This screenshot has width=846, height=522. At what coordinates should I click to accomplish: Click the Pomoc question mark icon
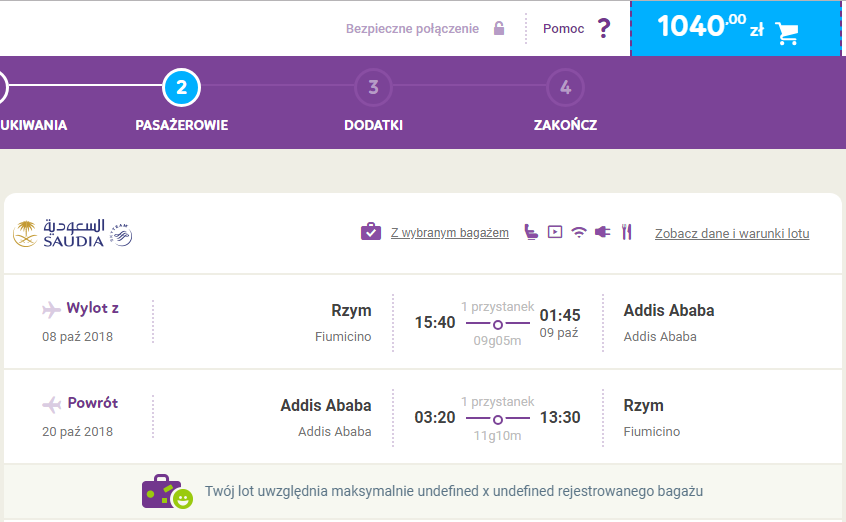click(x=604, y=28)
